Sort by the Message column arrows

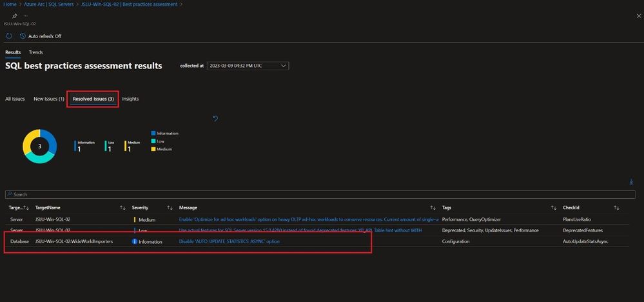click(x=433, y=208)
